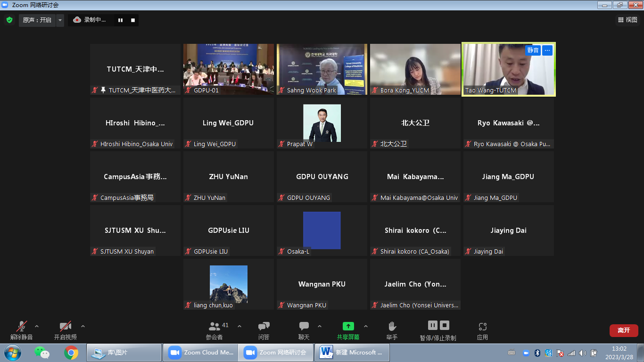
Task: Expand the Share Screen options arrow
Action: click(366, 326)
